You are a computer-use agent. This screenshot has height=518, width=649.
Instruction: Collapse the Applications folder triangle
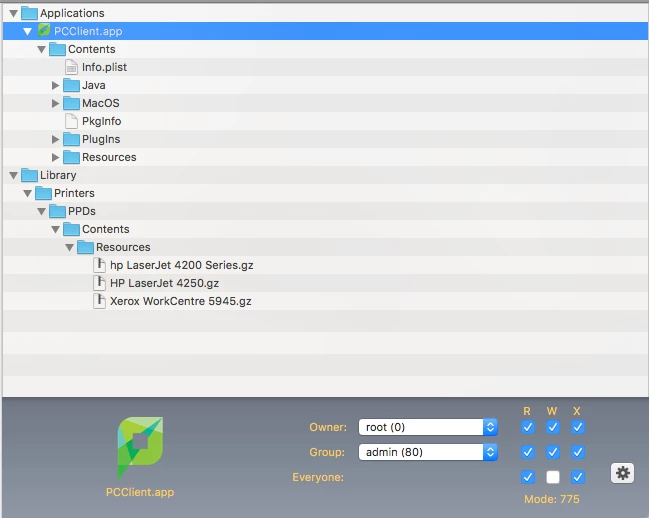(x=13, y=14)
